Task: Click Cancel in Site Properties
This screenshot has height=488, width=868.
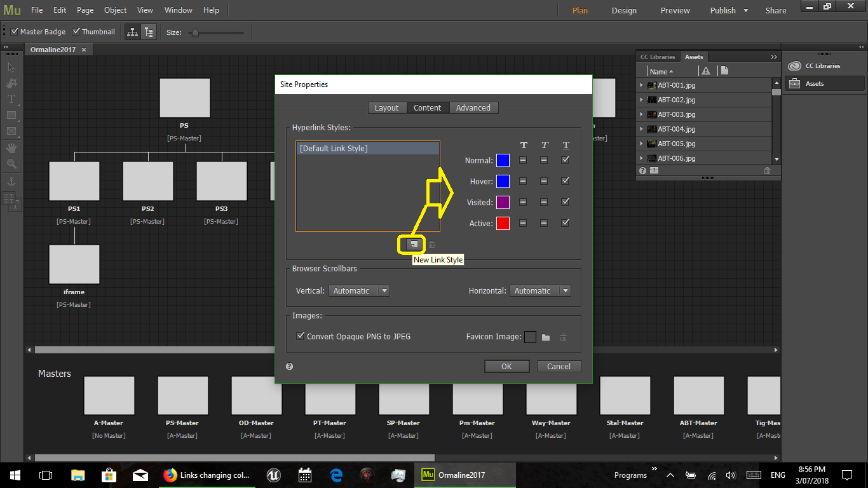Action: [x=559, y=367]
